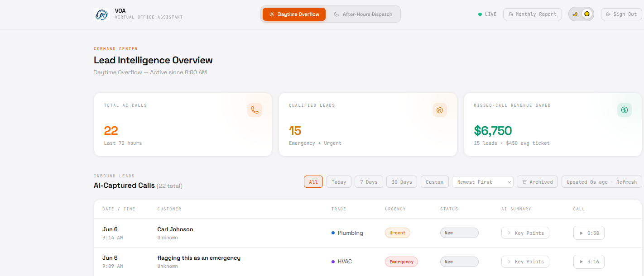
Task: Refresh the updated calls list
Action: 602,182
